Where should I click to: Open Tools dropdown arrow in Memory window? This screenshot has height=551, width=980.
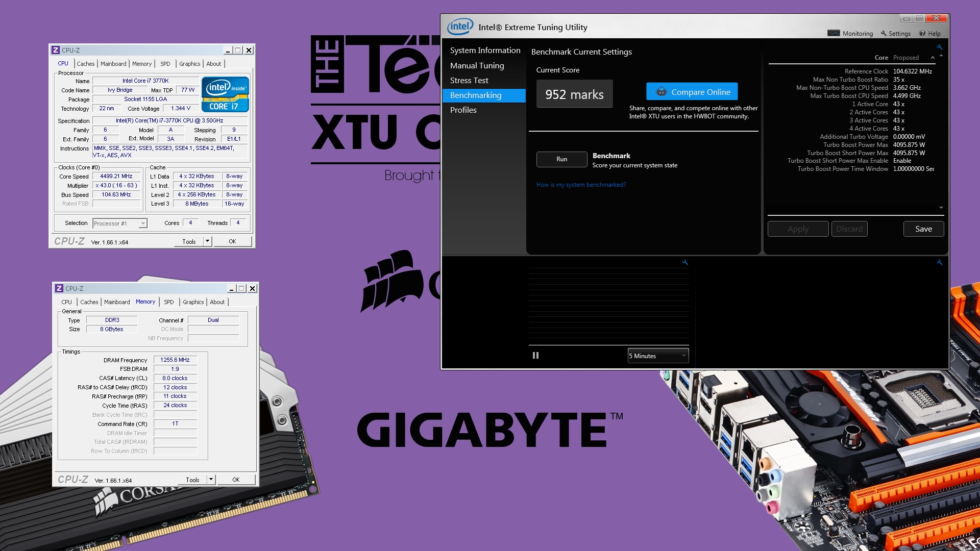[211, 480]
